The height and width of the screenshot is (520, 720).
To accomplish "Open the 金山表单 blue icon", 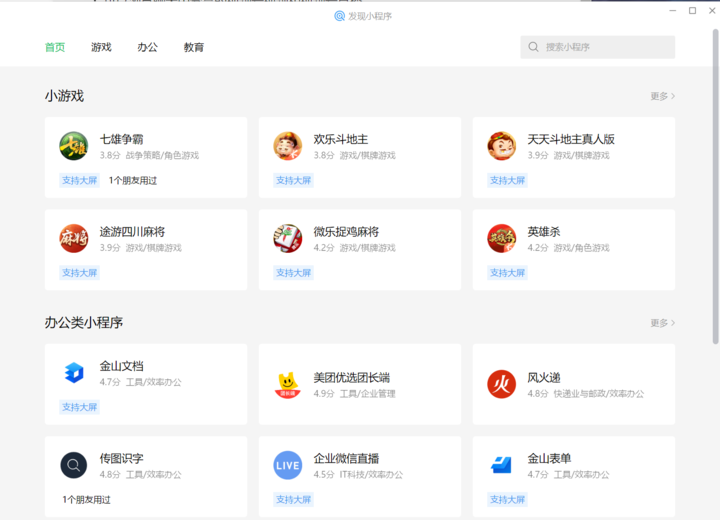I will (501, 465).
